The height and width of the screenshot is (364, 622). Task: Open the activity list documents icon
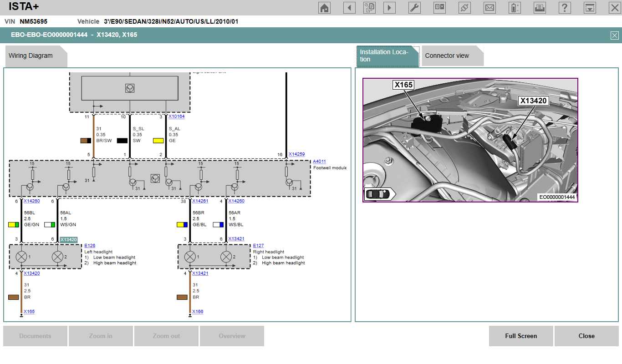tap(369, 8)
